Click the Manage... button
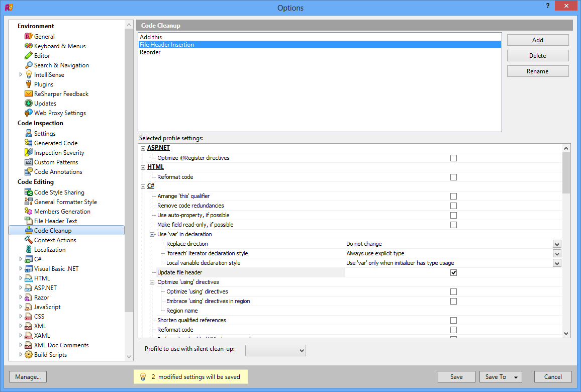Screen dimensions: 581x392 [28, 377]
